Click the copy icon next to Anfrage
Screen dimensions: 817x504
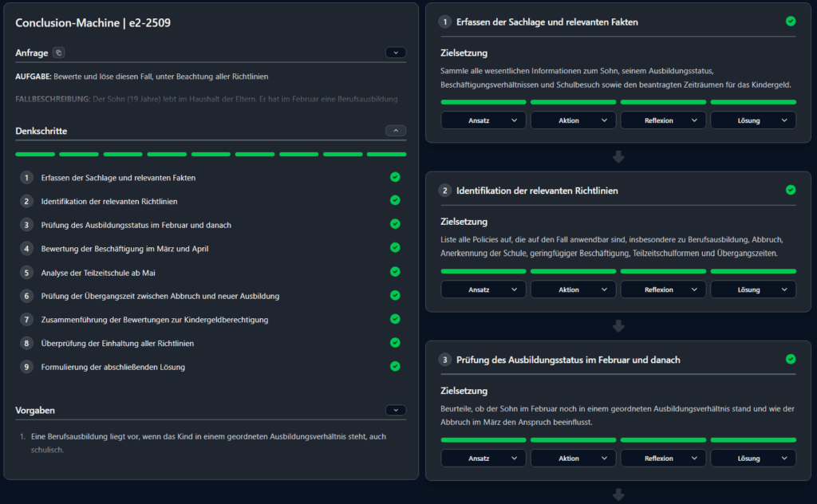58,53
